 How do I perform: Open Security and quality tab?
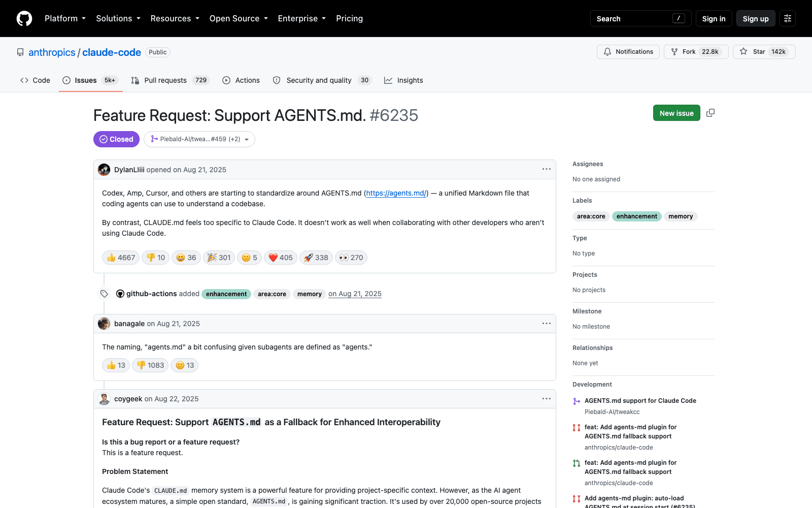click(322, 80)
